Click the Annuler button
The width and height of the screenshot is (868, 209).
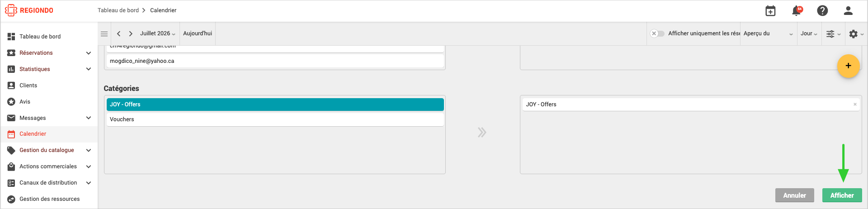point(794,195)
